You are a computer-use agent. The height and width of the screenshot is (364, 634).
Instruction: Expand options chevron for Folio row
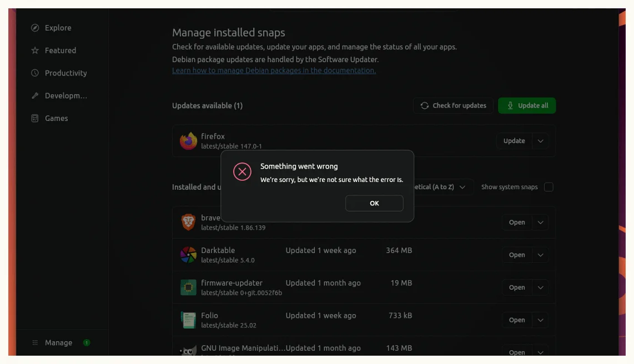[540, 320]
